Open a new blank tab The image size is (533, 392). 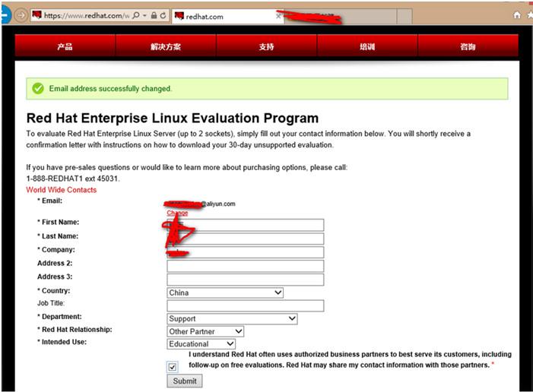[x=405, y=16]
